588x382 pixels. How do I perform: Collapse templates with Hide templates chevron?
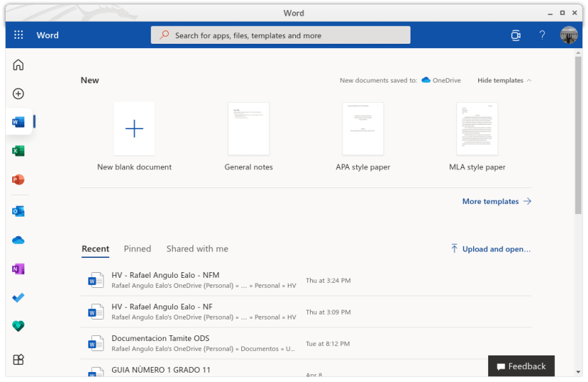pos(529,80)
